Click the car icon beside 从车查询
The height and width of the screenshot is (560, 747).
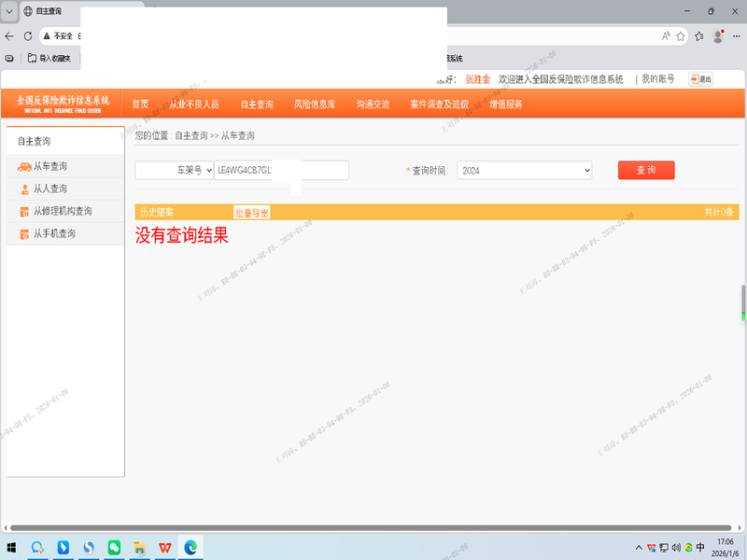point(24,167)
